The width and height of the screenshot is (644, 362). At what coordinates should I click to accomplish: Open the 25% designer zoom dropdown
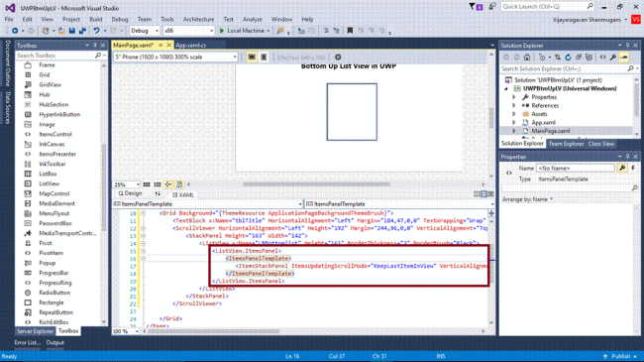127,184
